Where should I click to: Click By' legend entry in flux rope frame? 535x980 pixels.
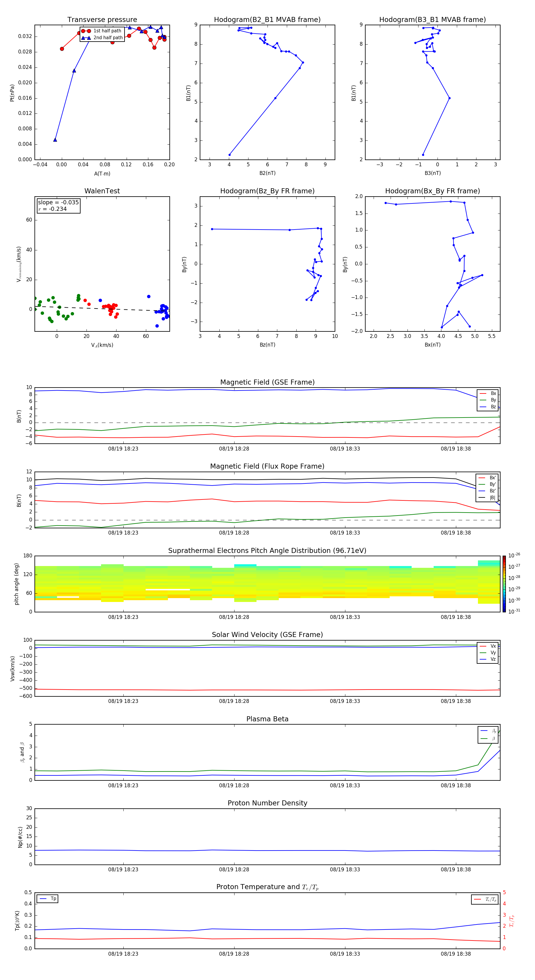[487, 484]
